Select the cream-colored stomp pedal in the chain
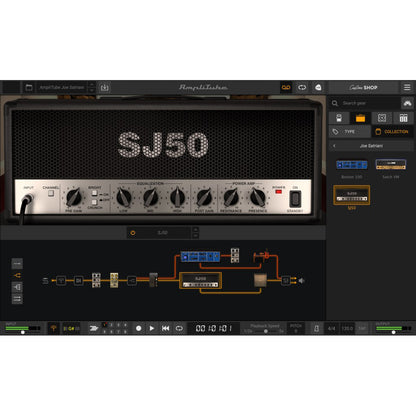 tap(114, 280)
